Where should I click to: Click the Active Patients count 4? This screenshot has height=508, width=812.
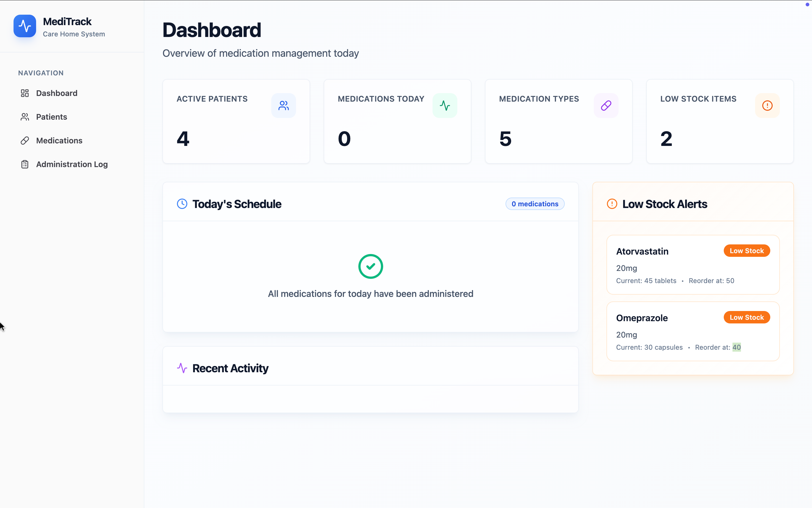(183, 139)
